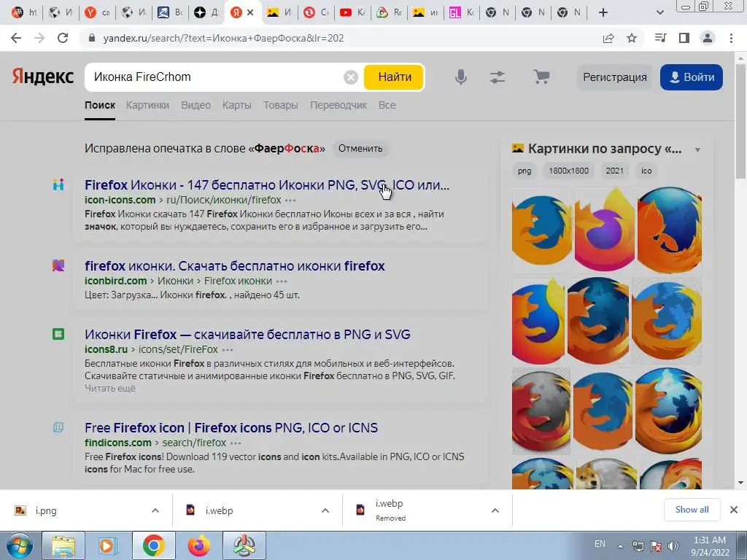This screenshot has height=560, width=747.
Task: Select the Карты search tab
Action: tap(237, 105)
